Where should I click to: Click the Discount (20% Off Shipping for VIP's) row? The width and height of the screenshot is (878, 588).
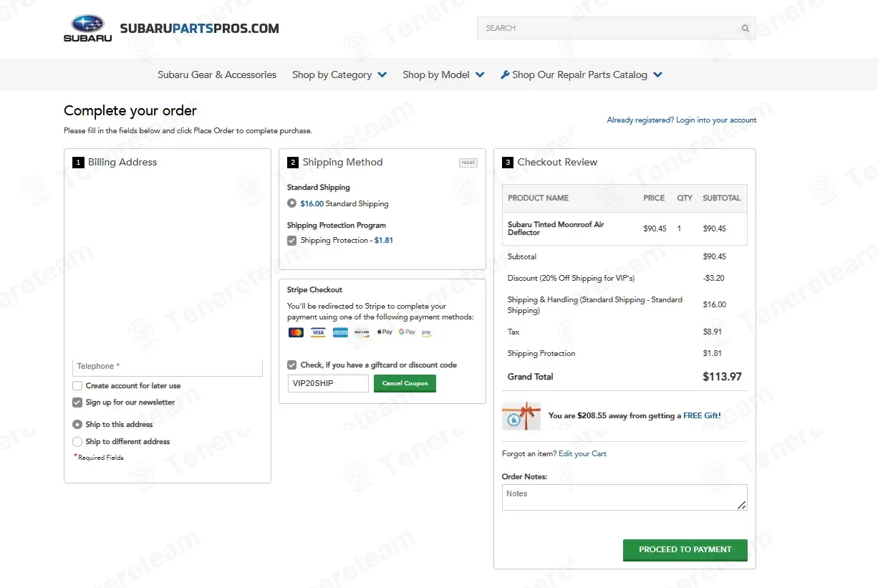tap(624, 278)
